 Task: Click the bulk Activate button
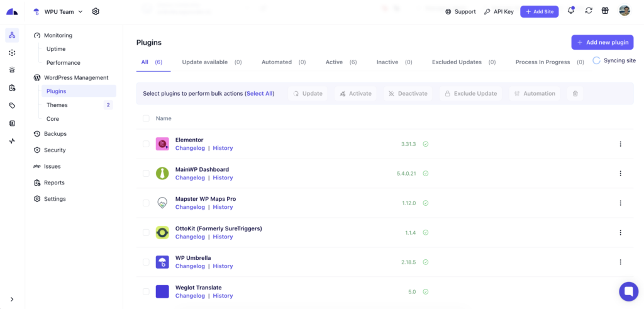pos(356,94)
